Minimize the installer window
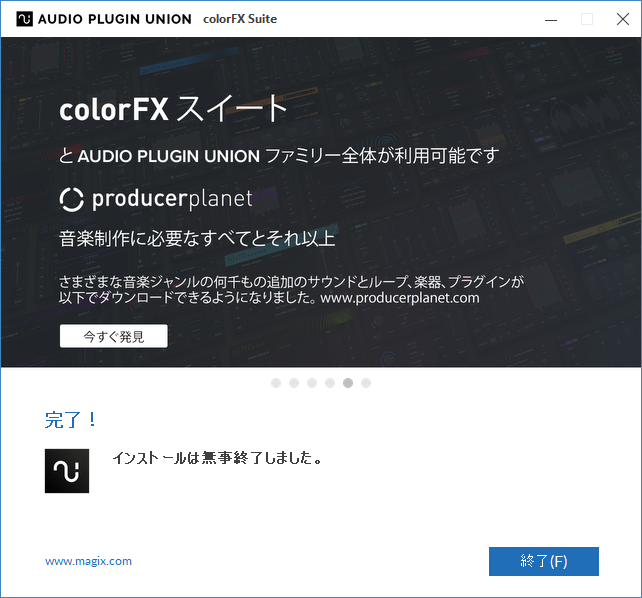The height and width of the screenshot is (598, 642). [x=551, y=19]
